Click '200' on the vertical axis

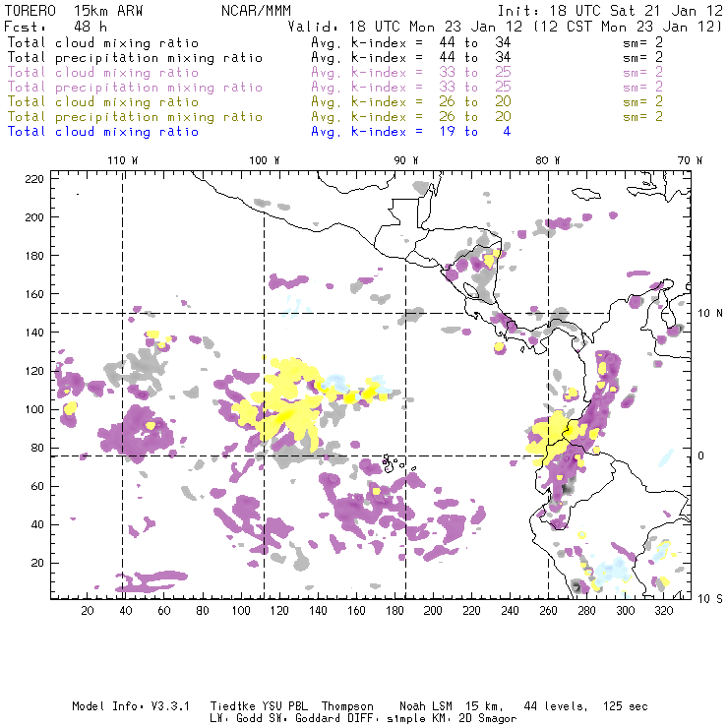[34, 217]
